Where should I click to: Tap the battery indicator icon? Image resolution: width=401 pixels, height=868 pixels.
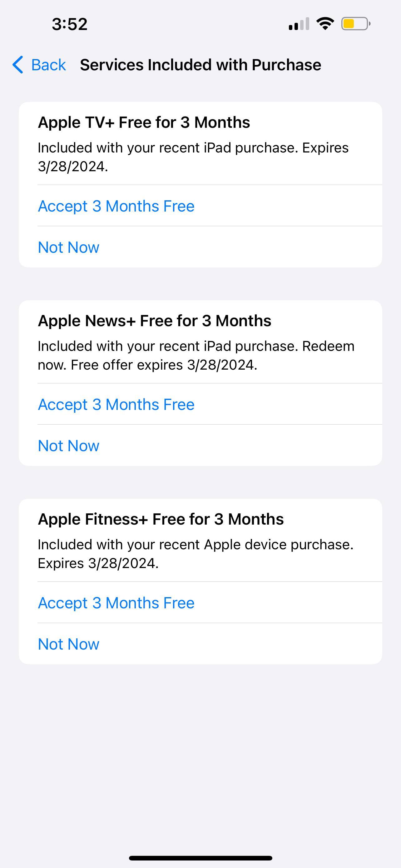tap(355, 23)
